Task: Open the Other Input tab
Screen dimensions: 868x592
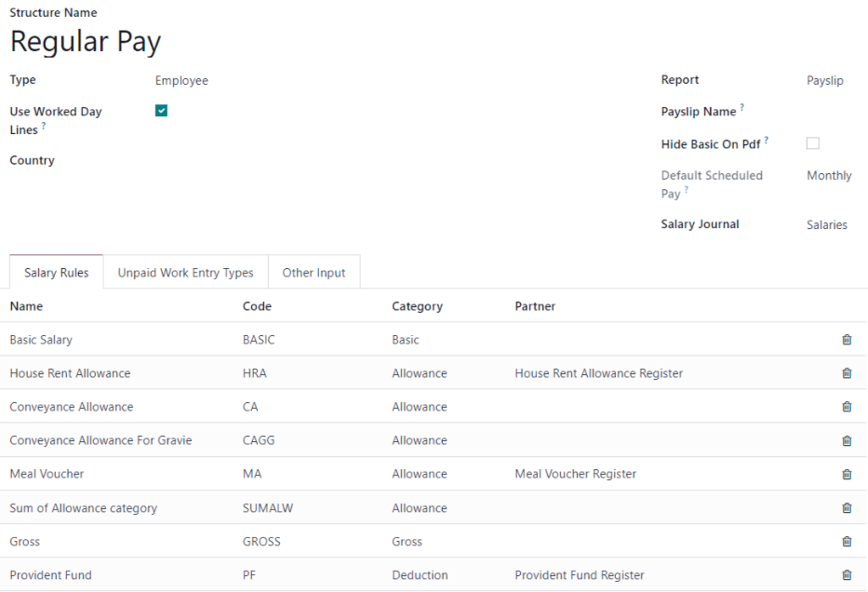Action: click(x=314, y=272)
